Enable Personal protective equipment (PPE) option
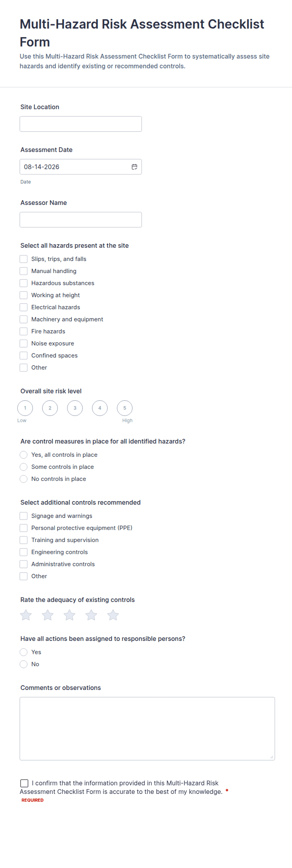The height and width of the screenshot is (868, 292). [24, 528]
